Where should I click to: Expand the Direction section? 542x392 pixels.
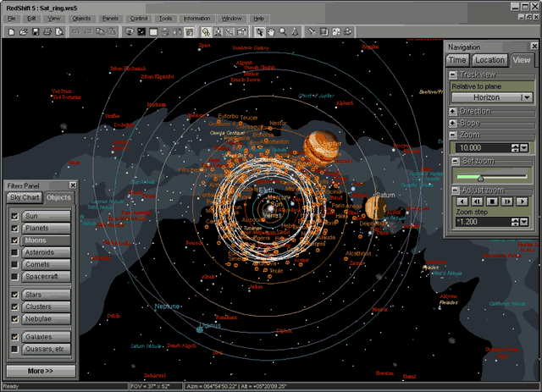pos(453,111)
